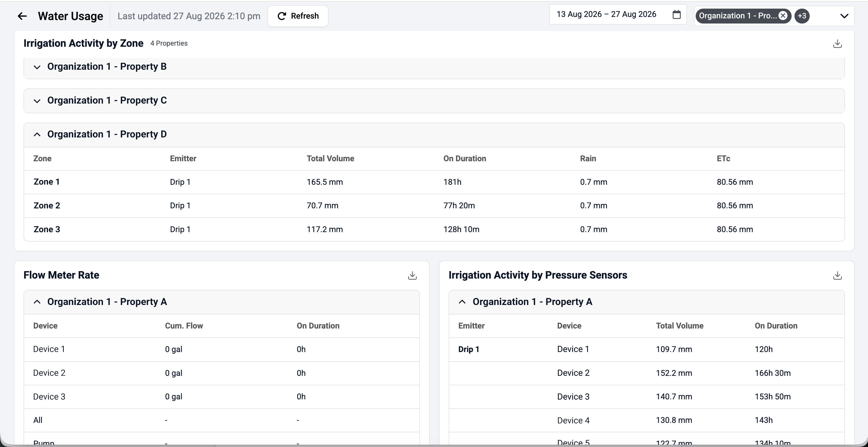Click the 152.2 mm value for Device 2
The width and height of the screenshot is (868, 447).
(674, 373)
